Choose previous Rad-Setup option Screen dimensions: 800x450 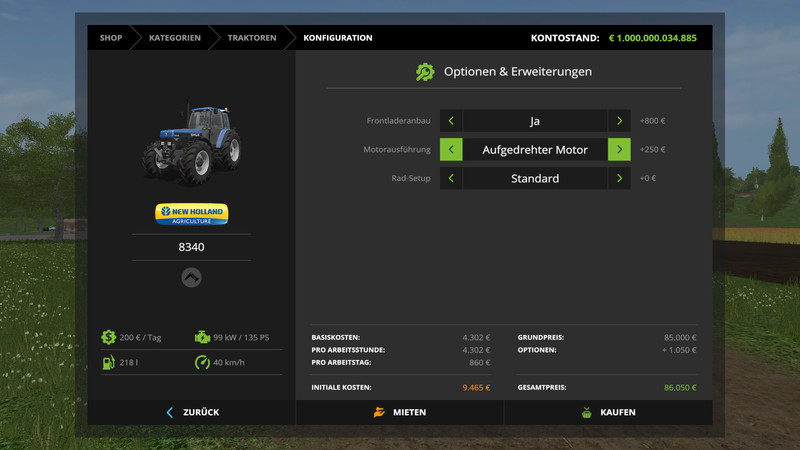(451, 179)
